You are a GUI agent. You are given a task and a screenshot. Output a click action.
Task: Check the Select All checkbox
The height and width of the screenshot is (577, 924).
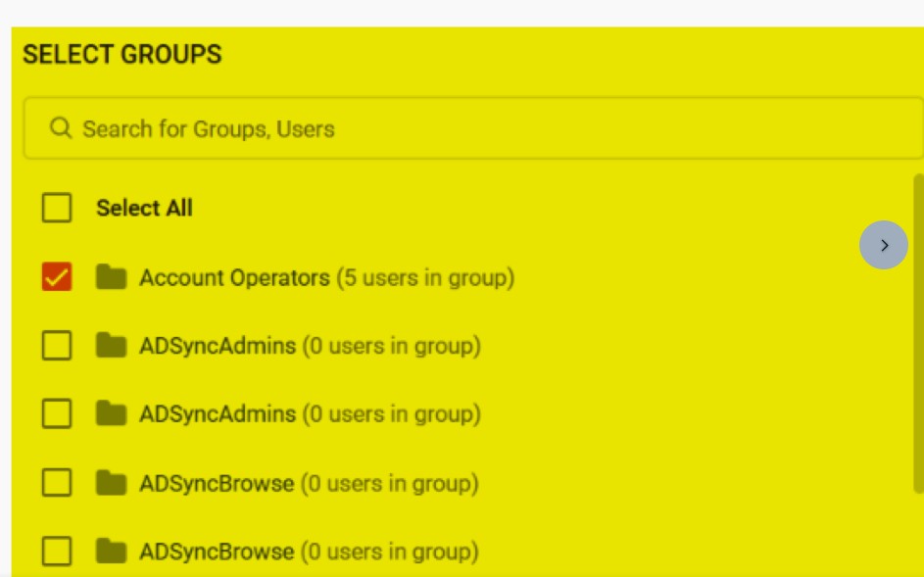pos(57,208)
